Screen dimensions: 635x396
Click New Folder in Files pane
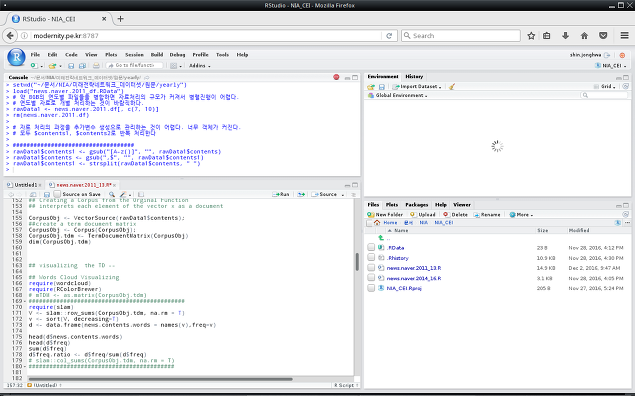[x=385, y=215]
